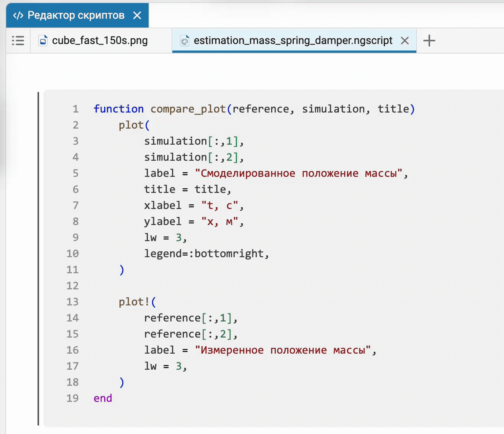This screenshot has width=504, height=434.
Task: Click the code brackets icon in panel header
Action: (18, 15)
